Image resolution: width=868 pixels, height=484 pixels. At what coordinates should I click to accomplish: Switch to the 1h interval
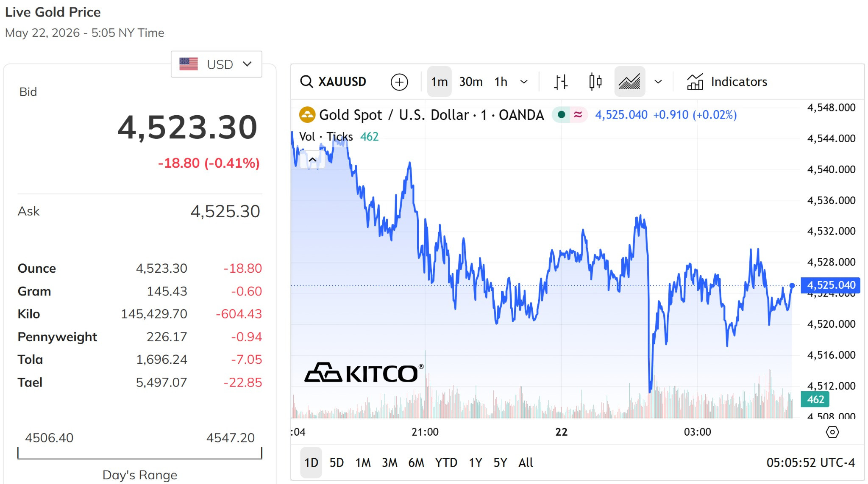(501, 82)
